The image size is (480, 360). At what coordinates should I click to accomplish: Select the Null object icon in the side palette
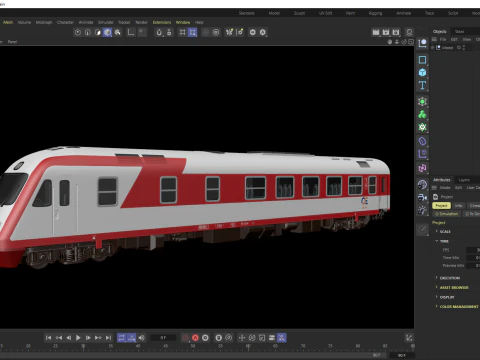click(x=422, y=43)
